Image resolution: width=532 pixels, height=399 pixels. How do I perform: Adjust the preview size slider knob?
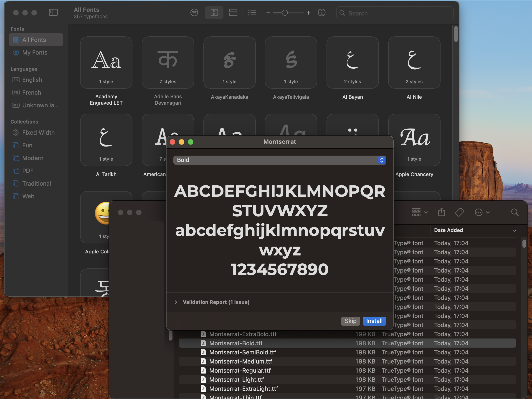point(285,13)
